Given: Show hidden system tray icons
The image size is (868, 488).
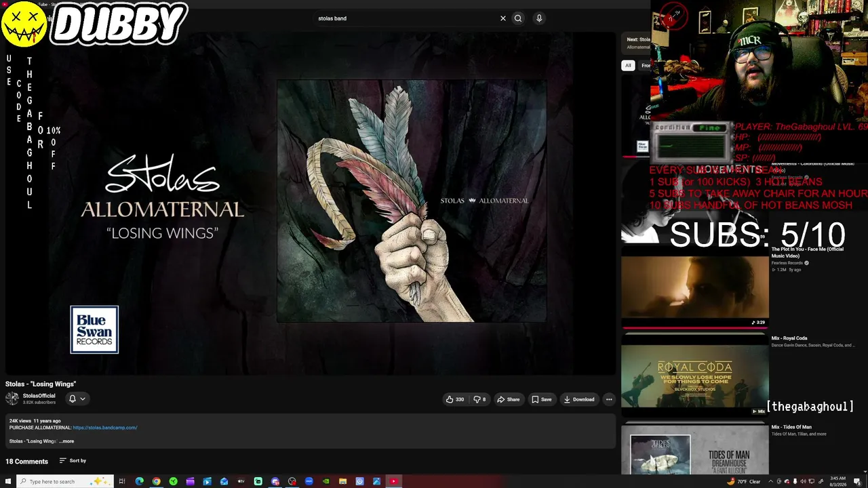Looking at the screenshot, I should [x=770, y=481].
